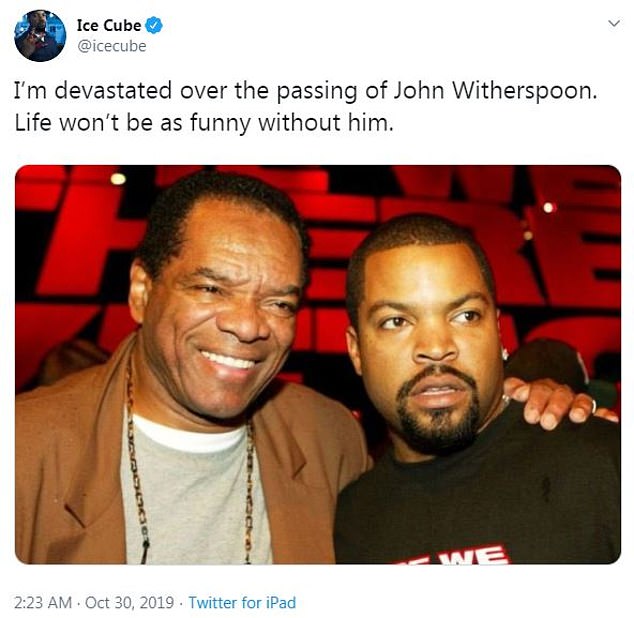Visit the @icecube handle
The image size is (634, 618).
coord(112,46)
